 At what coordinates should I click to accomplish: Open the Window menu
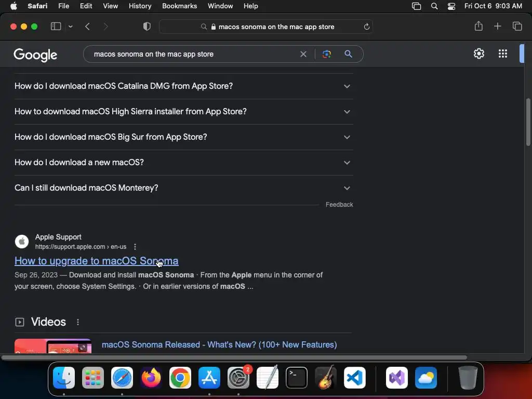220,6
